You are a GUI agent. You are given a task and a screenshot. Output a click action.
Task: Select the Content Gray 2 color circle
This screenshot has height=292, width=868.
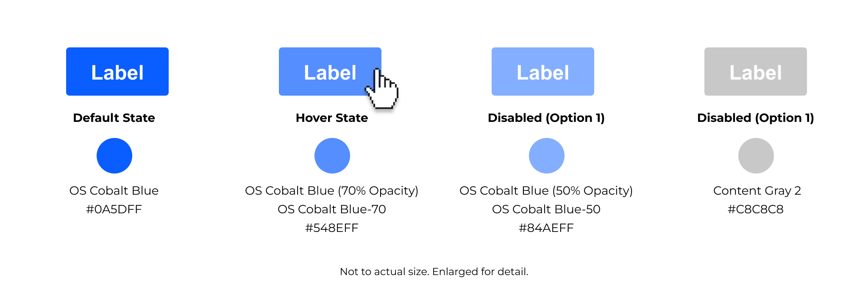(756, 156)
